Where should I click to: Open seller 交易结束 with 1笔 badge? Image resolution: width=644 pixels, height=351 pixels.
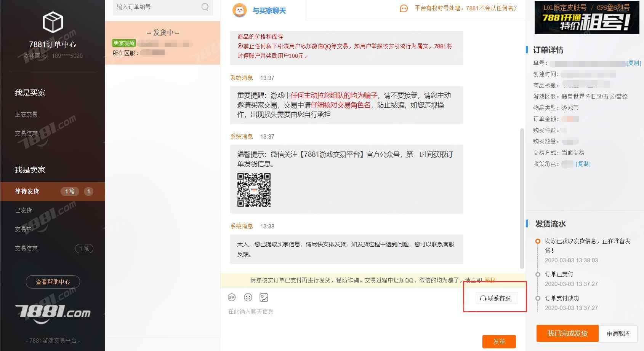53,248
